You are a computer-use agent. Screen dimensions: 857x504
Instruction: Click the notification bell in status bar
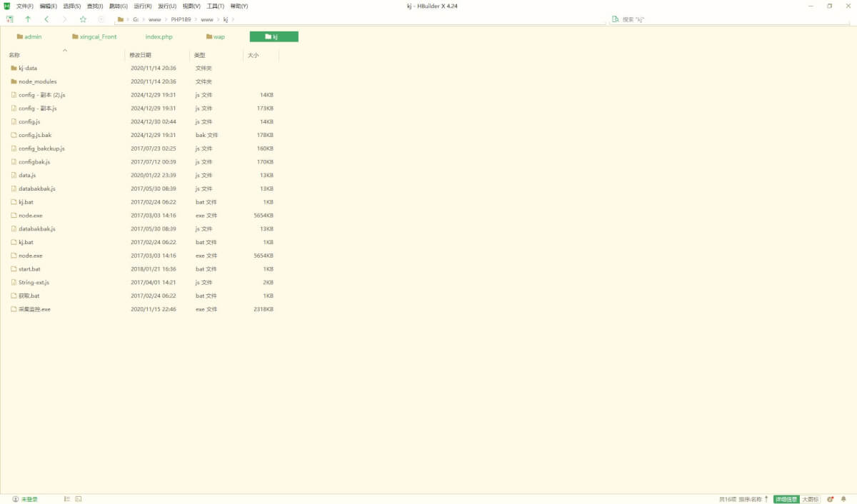pos(843,499)
